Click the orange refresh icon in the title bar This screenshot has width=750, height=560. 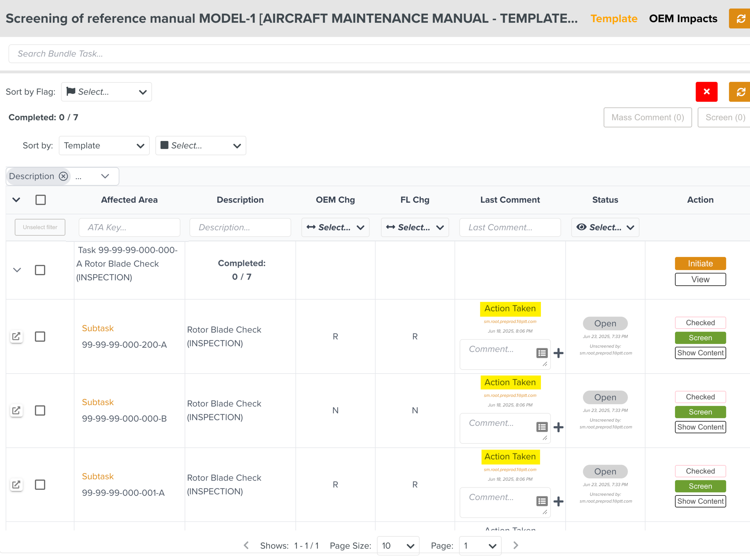point(740,19)
